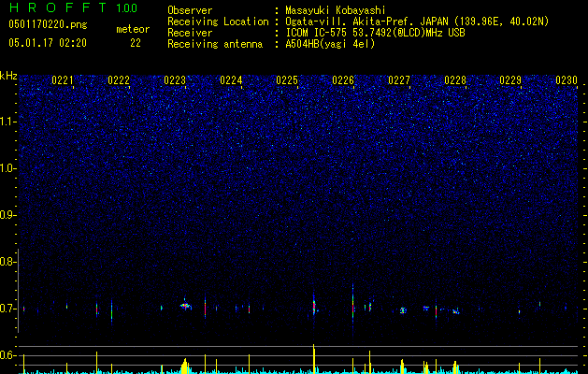Click the 0221 time marker
Screen dimensions: 588x374
click(63, 80)
